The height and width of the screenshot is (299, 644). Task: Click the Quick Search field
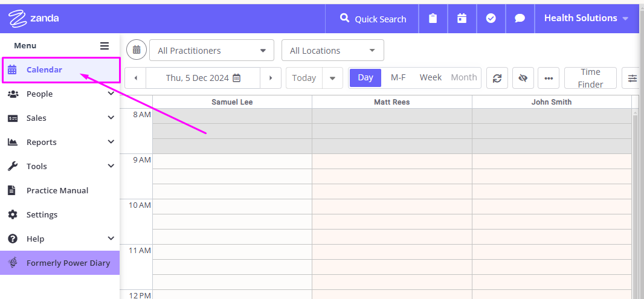coord(373,19)
